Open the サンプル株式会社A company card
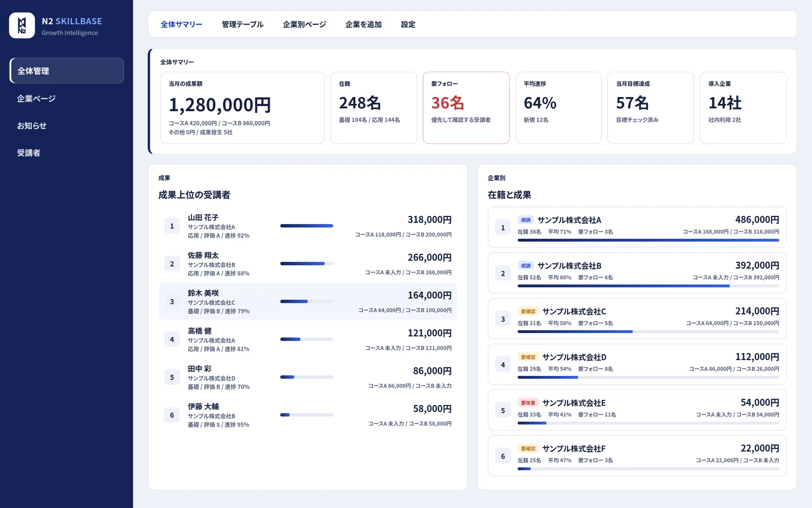The height and width of the screenshot is (508, 812). (637, 227)
